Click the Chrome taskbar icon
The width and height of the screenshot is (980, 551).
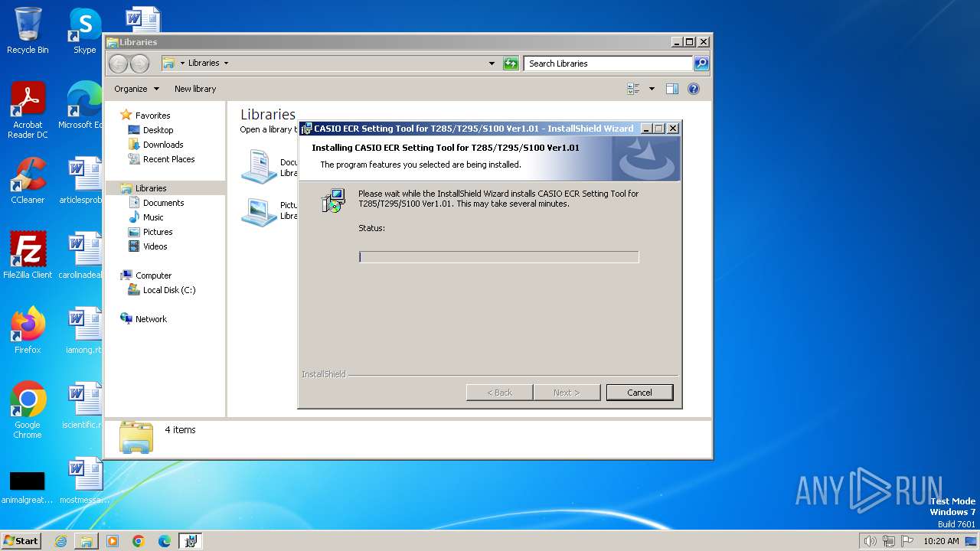click(139, 541)
